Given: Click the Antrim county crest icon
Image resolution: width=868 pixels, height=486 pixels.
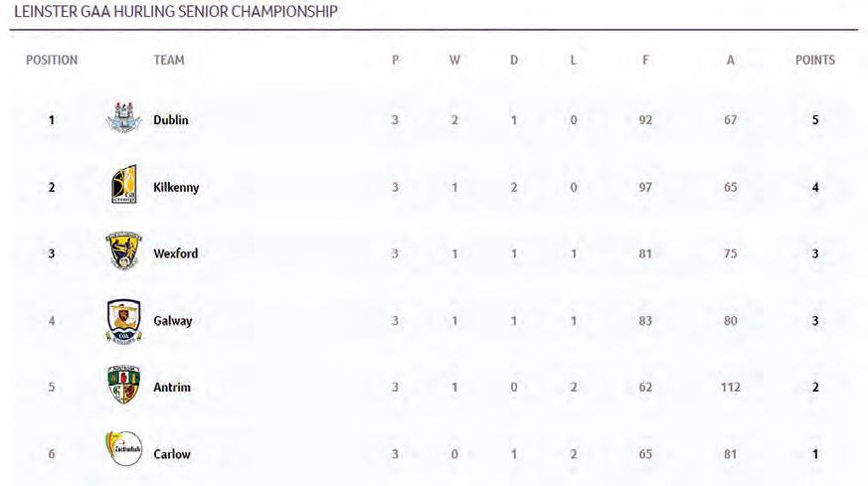Looking at the screenshot, I should [x=124, y=386].
